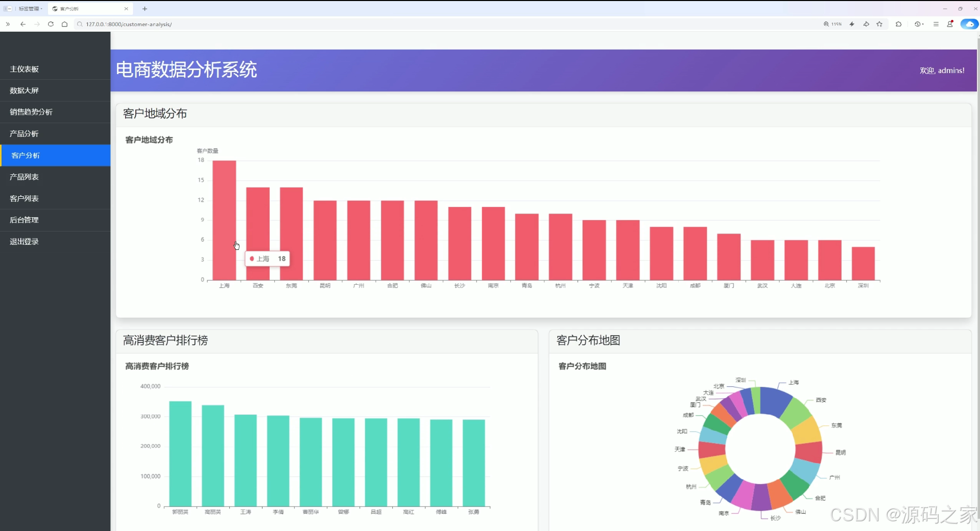980x531 pixels.
Task: Click the 高消费客户排行榜 card header
Action: [x=327, y=341]
